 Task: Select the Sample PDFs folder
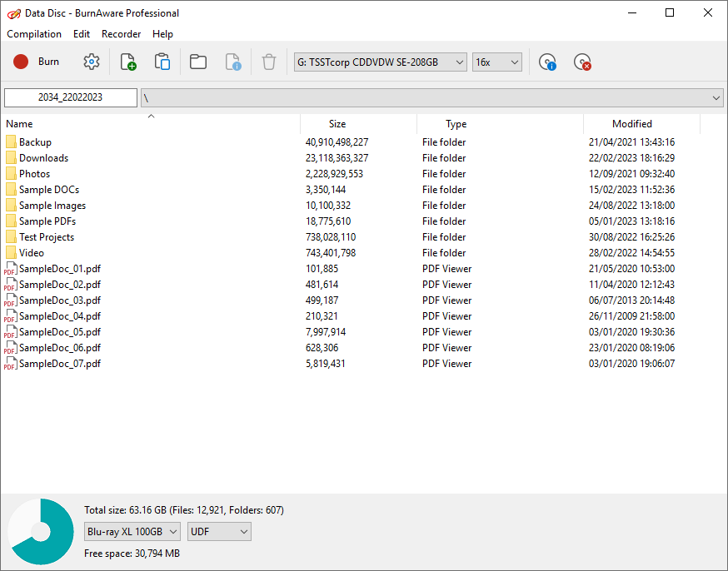pos(47,221)
